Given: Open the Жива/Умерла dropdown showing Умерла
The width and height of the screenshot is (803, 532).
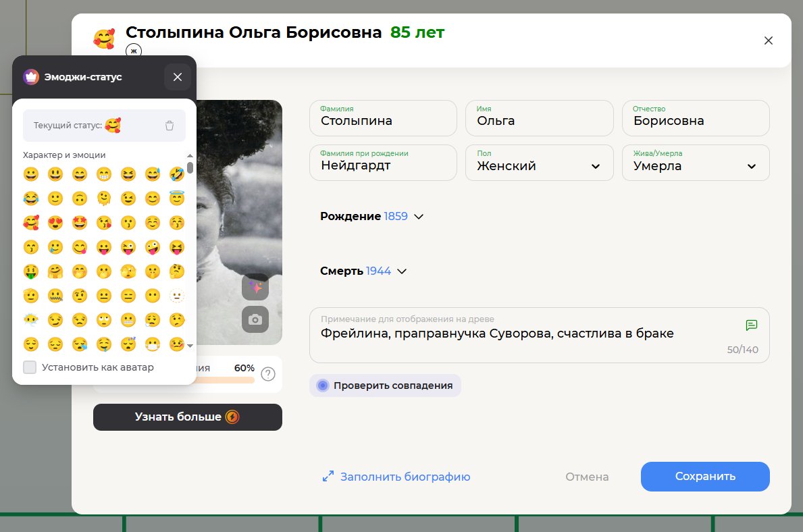Looking at the screenshot, I should click(x=696, y=163).
